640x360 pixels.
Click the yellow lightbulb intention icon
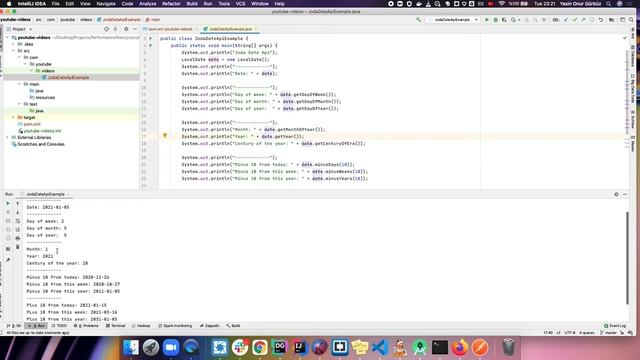pos(165,136)
